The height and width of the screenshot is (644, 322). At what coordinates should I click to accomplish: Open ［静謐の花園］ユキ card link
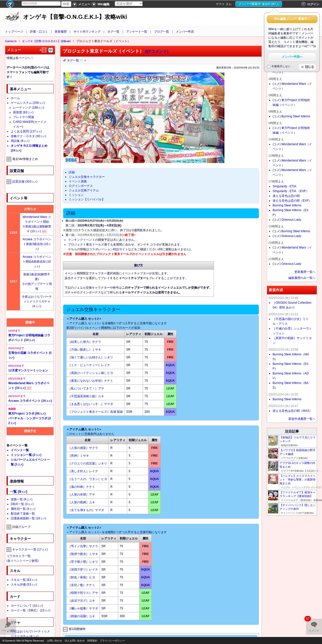click(x=82, y=616)
